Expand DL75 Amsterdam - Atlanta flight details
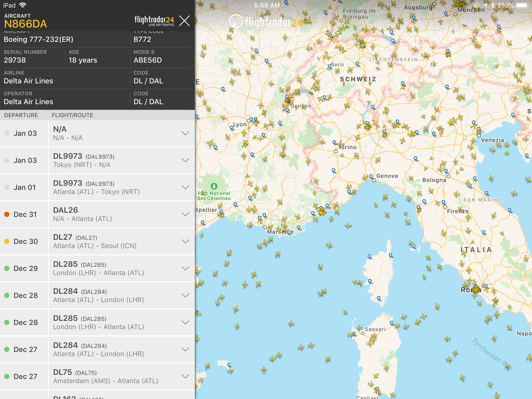This screenshot has width=532, height=399. [x=185, y=376]
